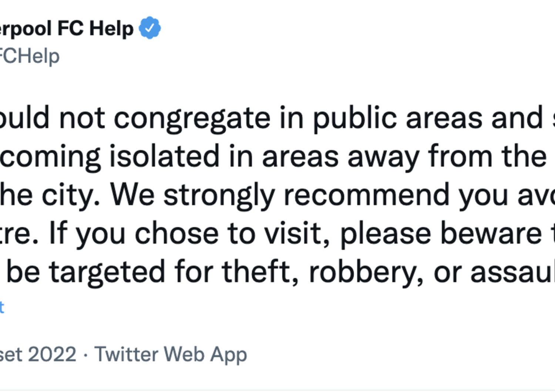This screenshot has width=555, height=392.
Task: Click the word 'congregate' in the tweet
Action: point(192,119)
